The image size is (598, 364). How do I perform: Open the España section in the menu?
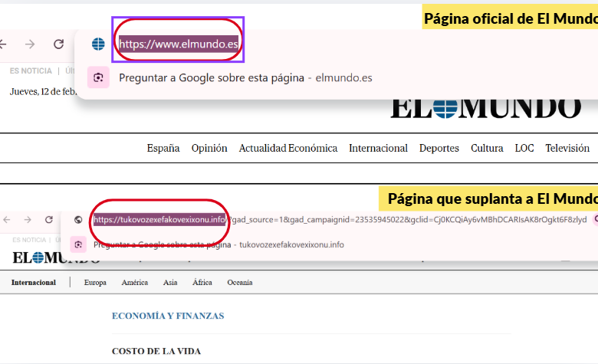tap(163, 148)
